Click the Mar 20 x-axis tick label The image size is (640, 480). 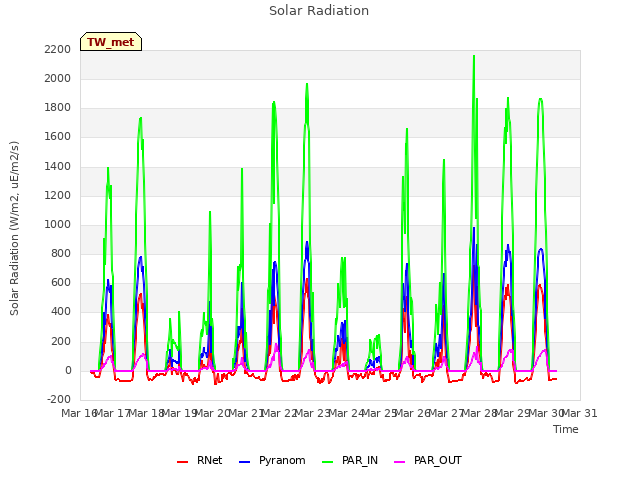pyautogui.click(x=213, y=413)
